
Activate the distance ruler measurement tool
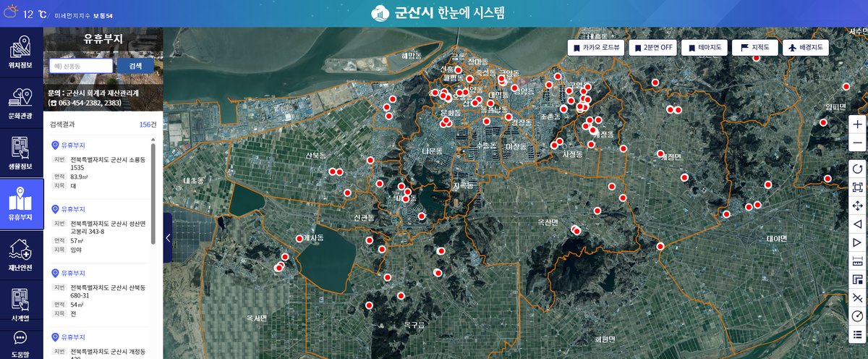[857, 261]
